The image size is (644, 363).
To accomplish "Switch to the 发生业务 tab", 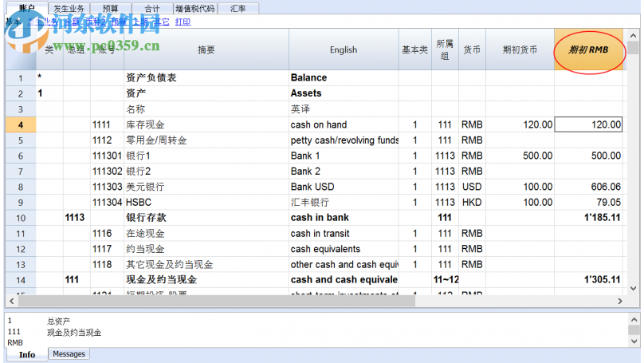I will coord(69,8).
